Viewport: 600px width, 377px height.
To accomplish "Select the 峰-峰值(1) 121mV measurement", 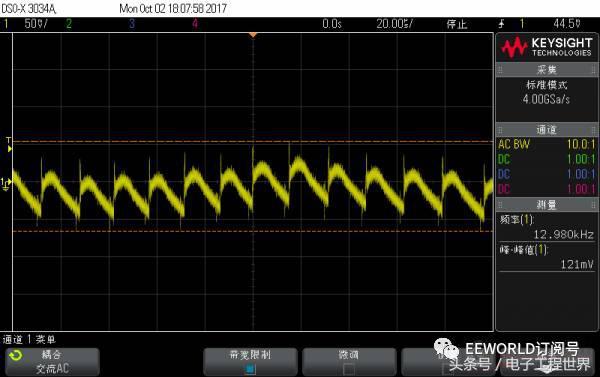I will point(546,257).
